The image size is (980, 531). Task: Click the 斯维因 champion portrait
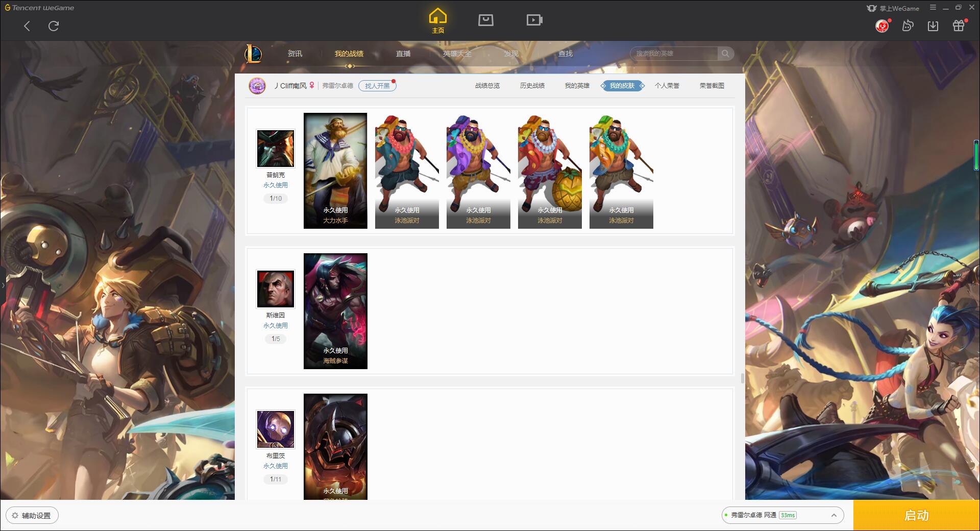click(276, 289)
